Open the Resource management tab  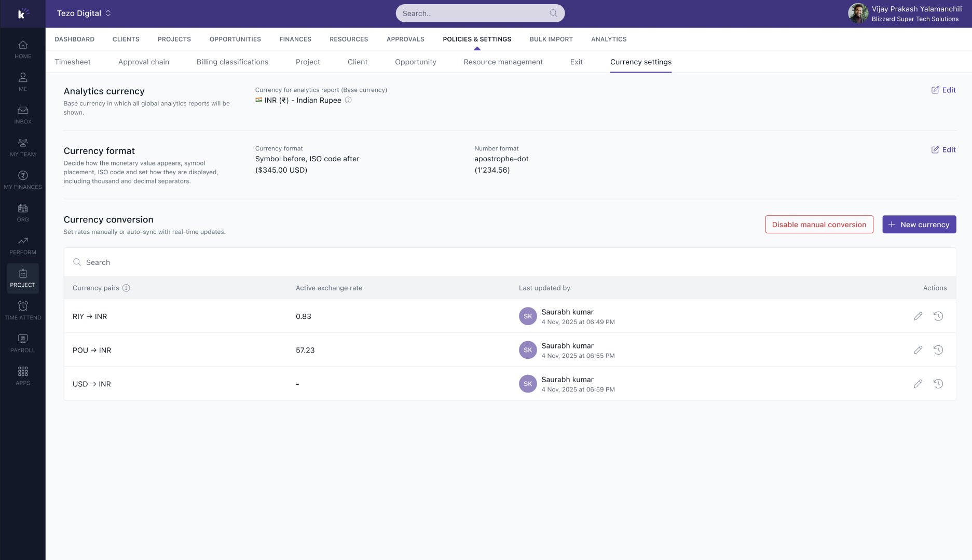(503, 62)
